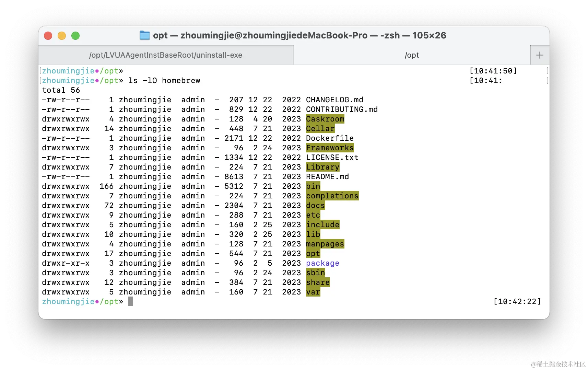This screenshot has height=370, width=588.
Task: Click the file size 2171 of Dockerfile
Action: tap(234, 138)
